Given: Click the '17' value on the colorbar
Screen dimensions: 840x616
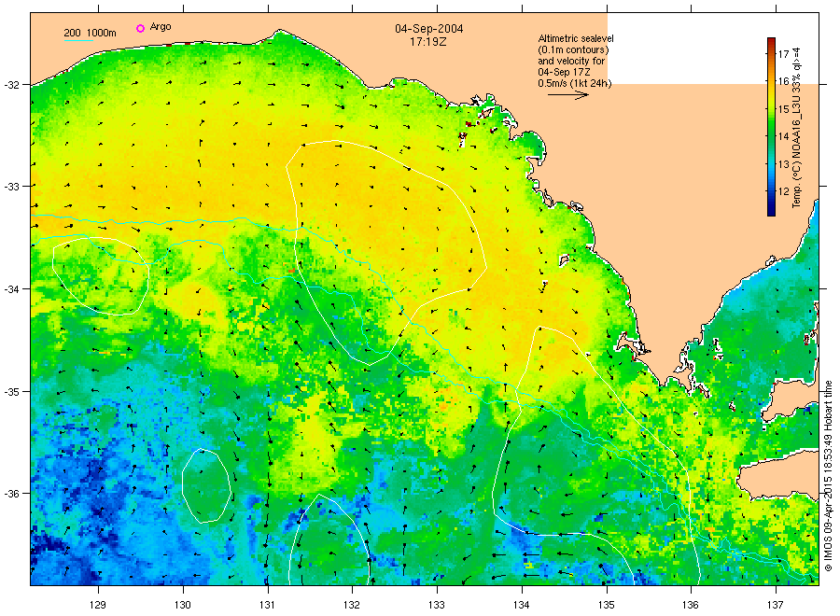Looking at the screenshot, I should [x=783, y=53].
